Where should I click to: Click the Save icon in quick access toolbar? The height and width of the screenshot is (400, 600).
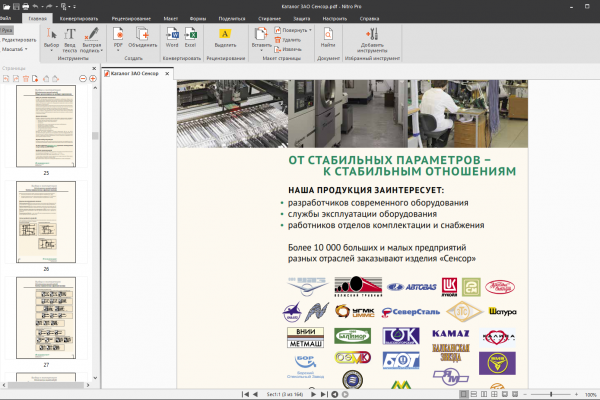[x=16, y=7]
